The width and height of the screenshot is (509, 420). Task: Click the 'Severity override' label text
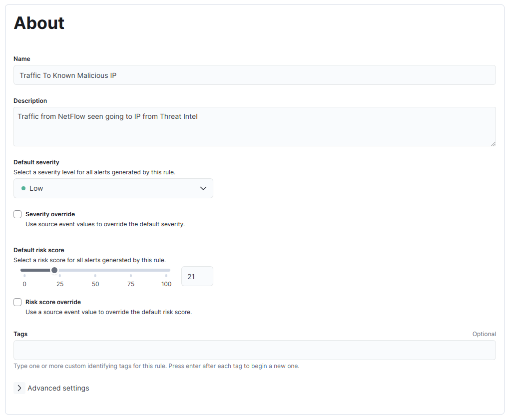coord(50,214)
